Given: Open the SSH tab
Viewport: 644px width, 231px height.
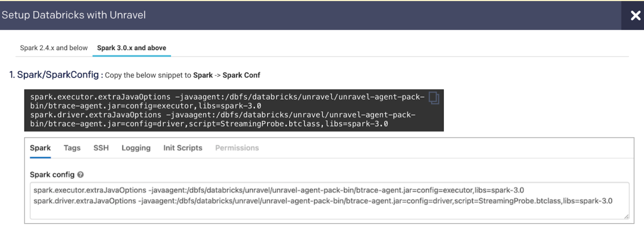Looking at the screenshot, I should pos(101,148).
